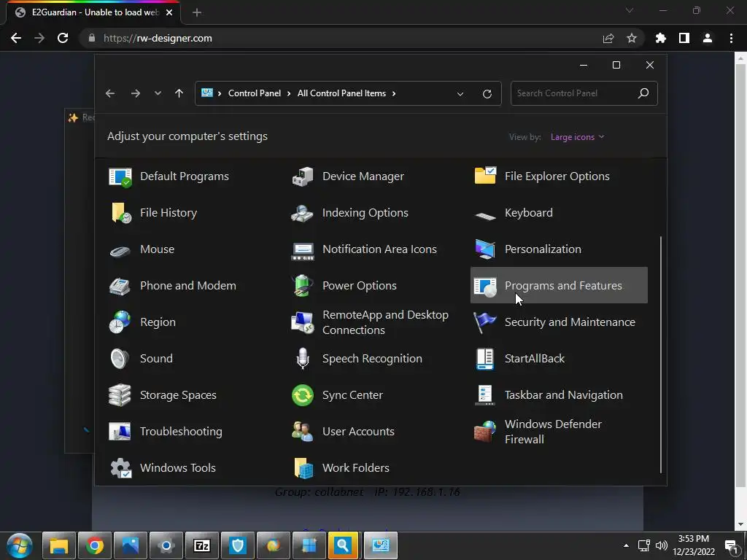The width and height of the screenshot is (747, 560).
Task: Open the notification center icon
Action: tap(731, 546)
